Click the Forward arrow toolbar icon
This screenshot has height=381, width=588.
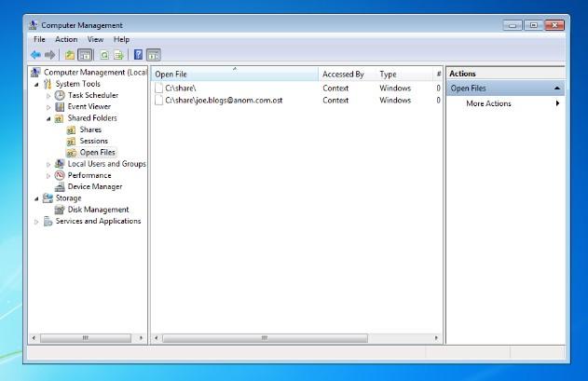(50, 55)
